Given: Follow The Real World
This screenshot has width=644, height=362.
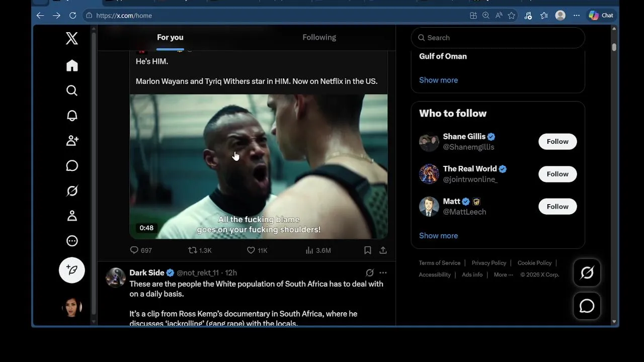Looking at the screenshot, I should pos(557,174).
